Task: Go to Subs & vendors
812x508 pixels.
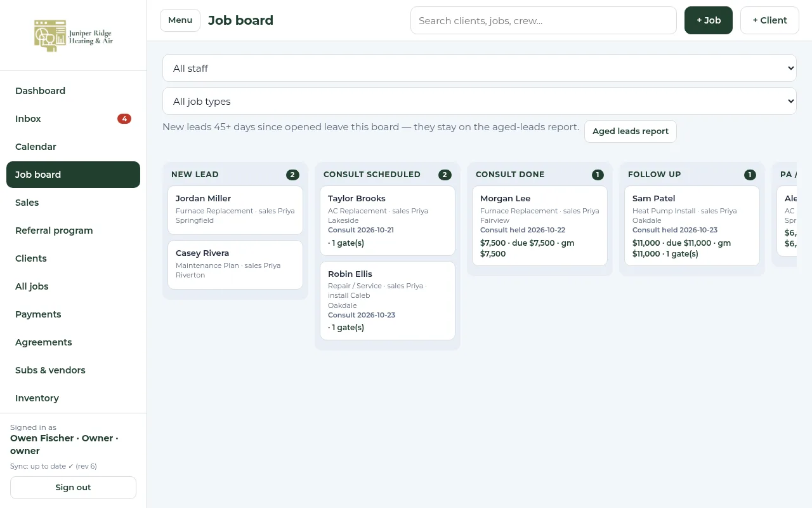Action: (x=73, y=370)
